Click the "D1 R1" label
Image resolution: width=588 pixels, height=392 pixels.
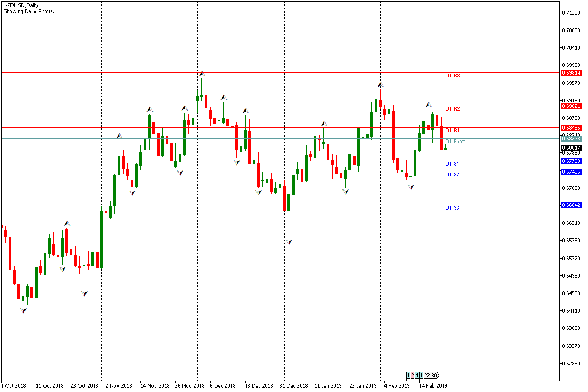click(x=452, y=131)
